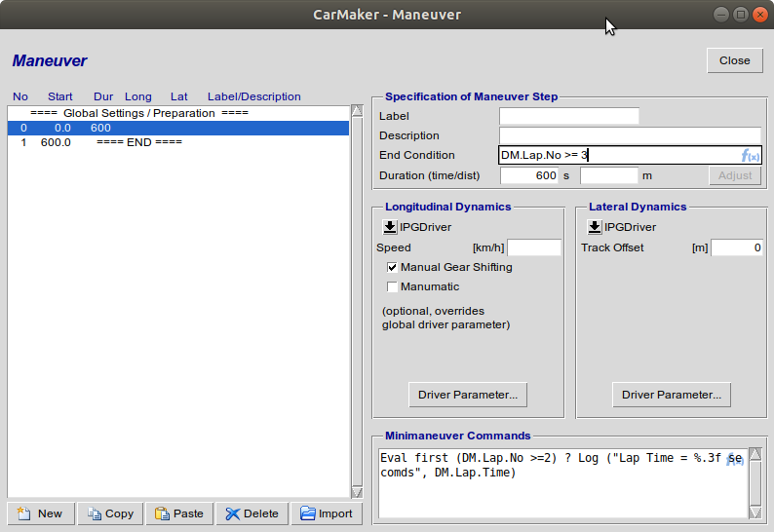Click into the Label input field

coord(569,117)
